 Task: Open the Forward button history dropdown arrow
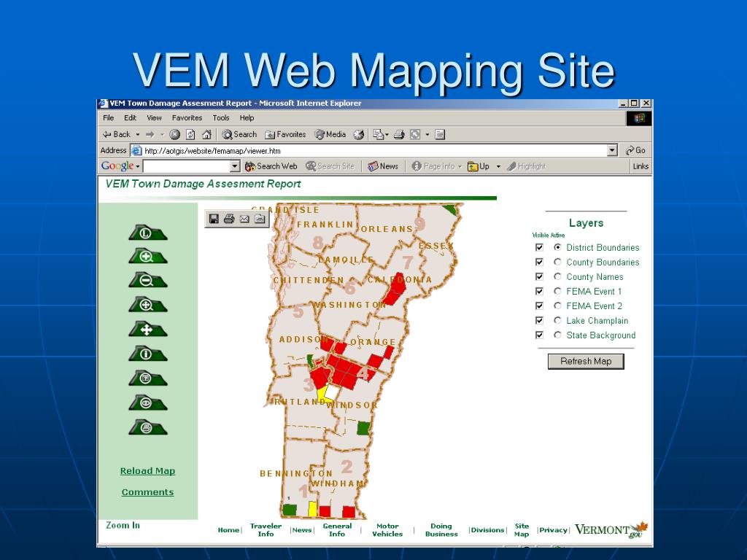162,135
